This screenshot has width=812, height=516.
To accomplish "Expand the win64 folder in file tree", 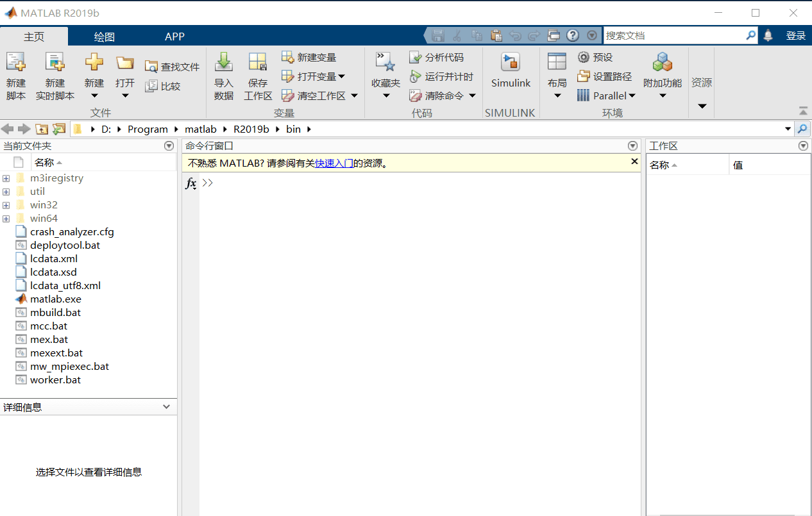I will point(6,219).
